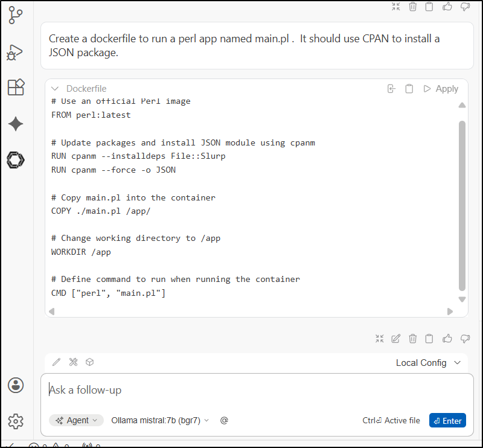The height and width of the screenshot is (448, 483).
Task: Click the insert-at-cursor icon on the Dockerfile block
Action: (391, 88)
